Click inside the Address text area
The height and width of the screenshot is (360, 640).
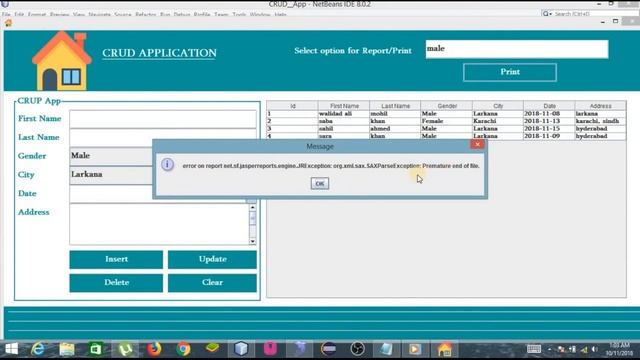coord(159,224)
